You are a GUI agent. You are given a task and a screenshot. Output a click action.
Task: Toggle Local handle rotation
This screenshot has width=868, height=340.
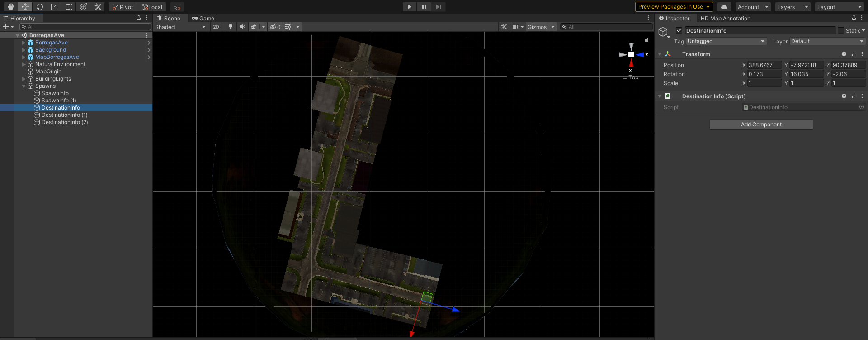152,7
